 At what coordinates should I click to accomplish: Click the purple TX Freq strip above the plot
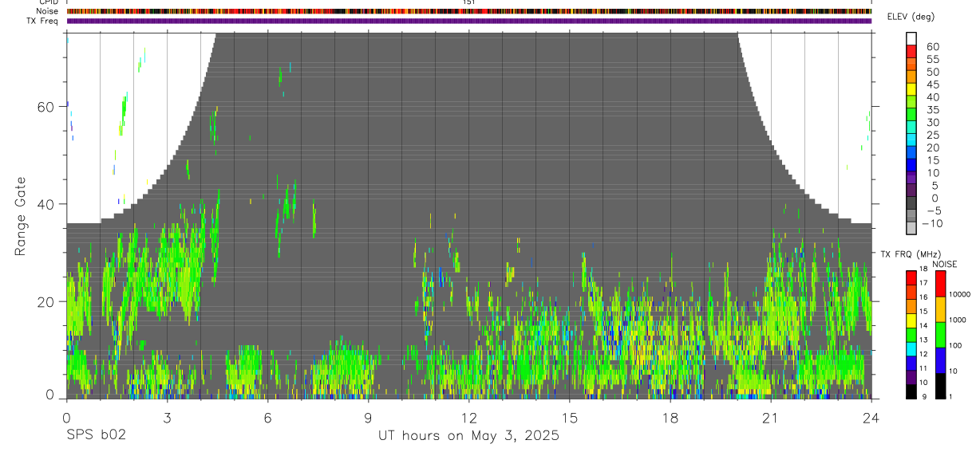(469, 21)
